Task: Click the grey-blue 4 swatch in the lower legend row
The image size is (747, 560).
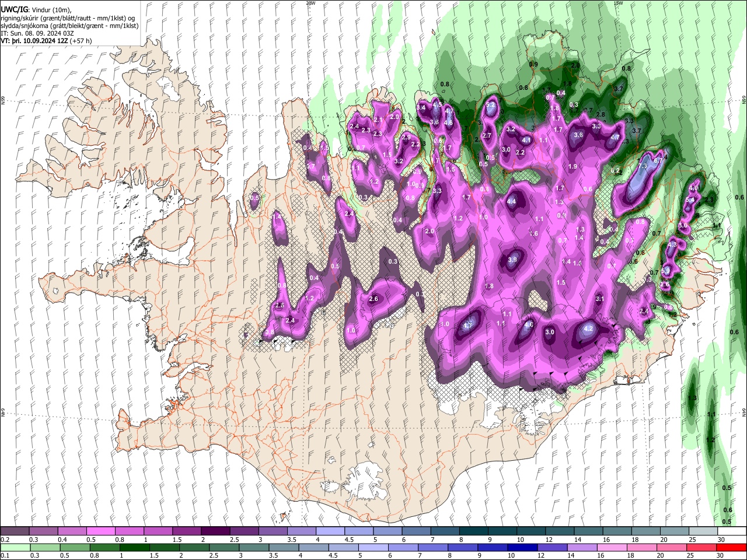Action: [x=313, y=548]
